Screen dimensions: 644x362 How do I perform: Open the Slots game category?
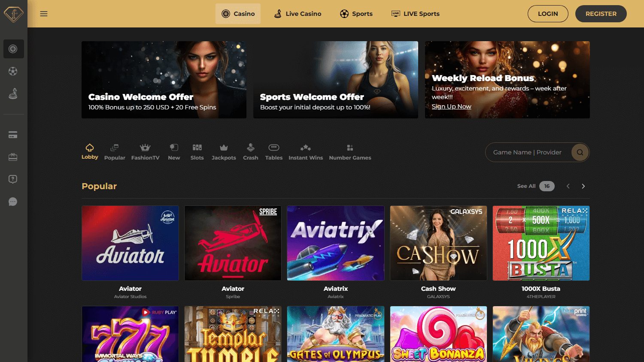point(197,152)
